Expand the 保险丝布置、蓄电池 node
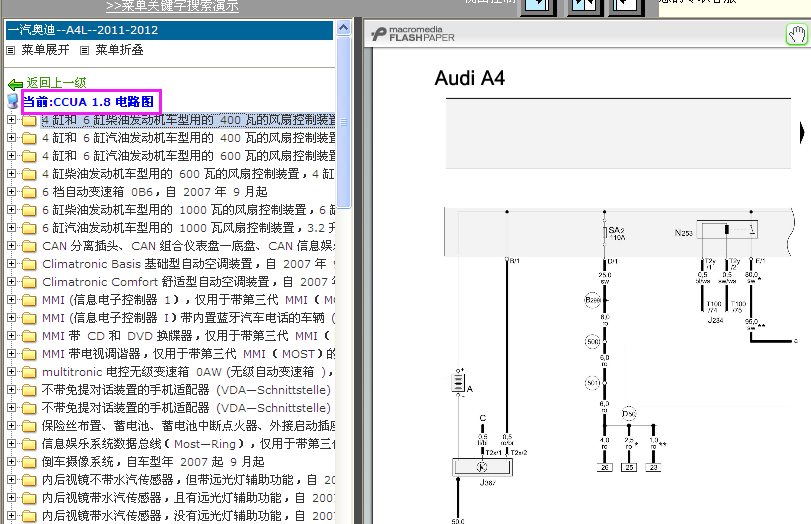This screenshot has height=524, width=811. (x=11, y=425)
